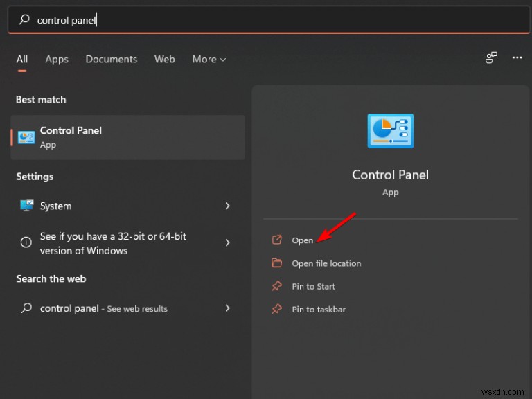This screenshot has height=399, width=532.
Task: Open '32-bit or 64-bit version of Windows' result
Action: (x=127, y=243)
